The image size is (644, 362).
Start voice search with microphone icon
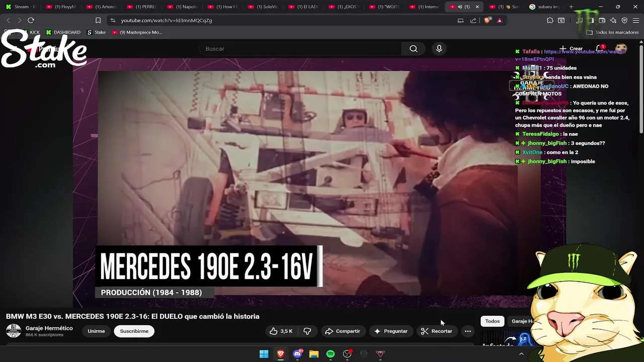pos(439,49)
